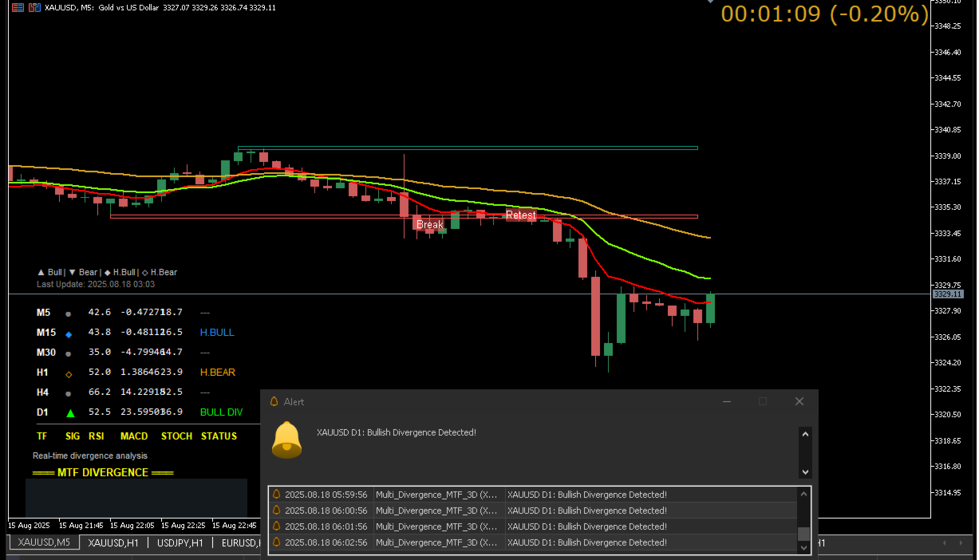
Task: Open the USDJPY,H1 chart tab
Action: (180, 542)
